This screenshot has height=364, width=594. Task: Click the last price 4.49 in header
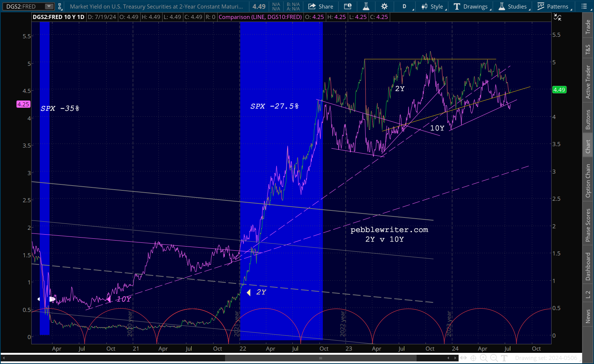click(259, 6)
